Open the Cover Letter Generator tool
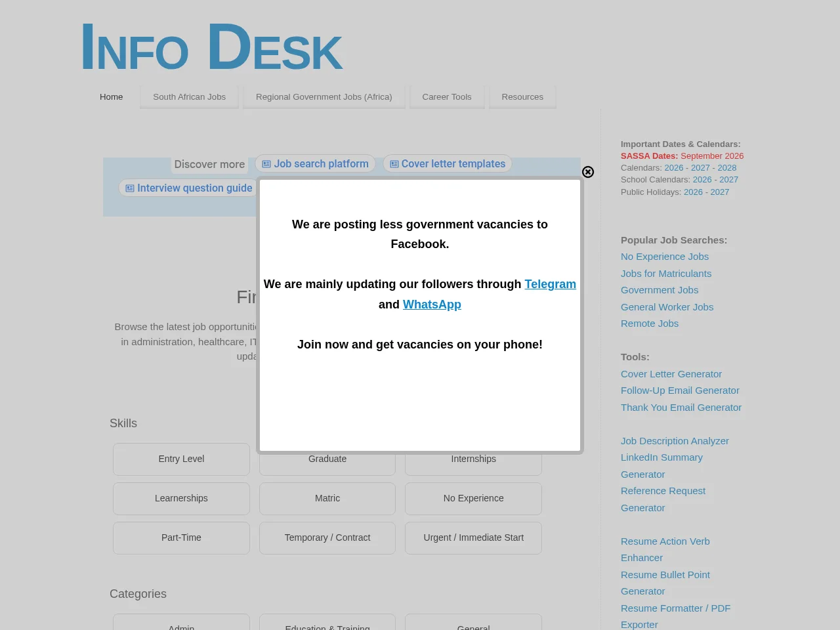The height and width of the screenshot is (630, 840). [x=671, y=374]
